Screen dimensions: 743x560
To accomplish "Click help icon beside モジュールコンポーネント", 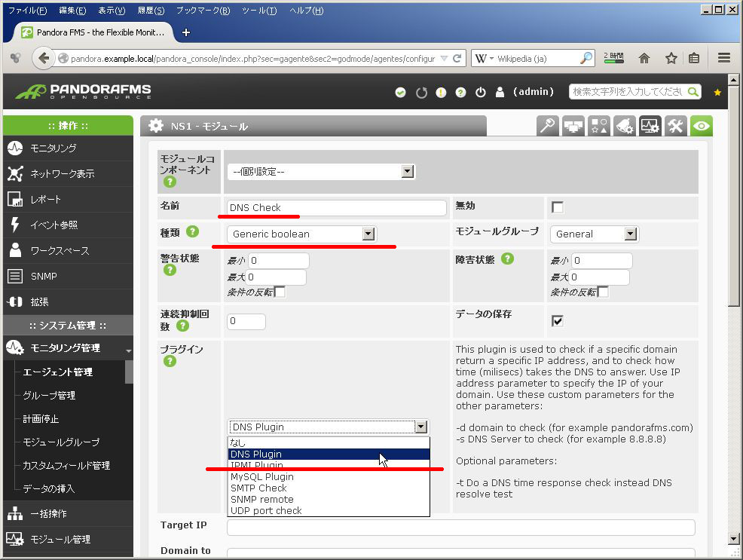I will click(170, 182).
